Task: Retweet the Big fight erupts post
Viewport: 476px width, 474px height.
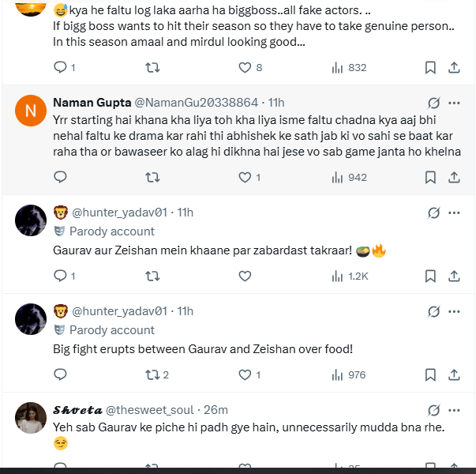Action: tap(153, 374)
